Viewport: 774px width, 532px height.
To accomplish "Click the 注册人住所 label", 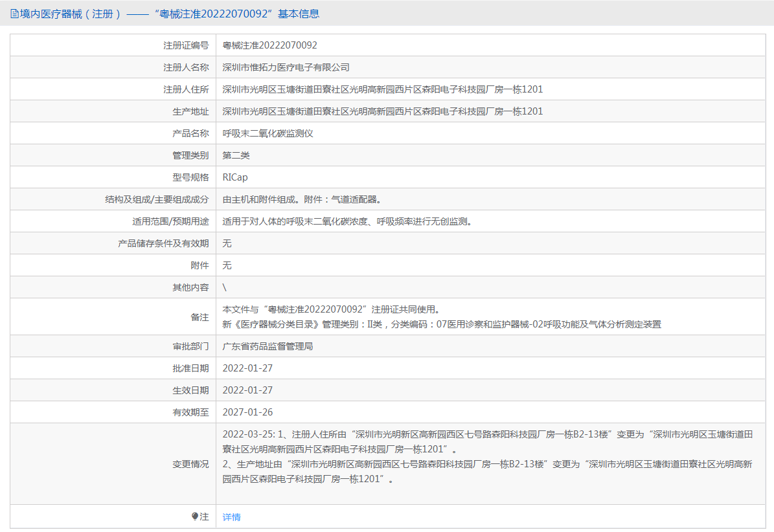I will 186,89.
